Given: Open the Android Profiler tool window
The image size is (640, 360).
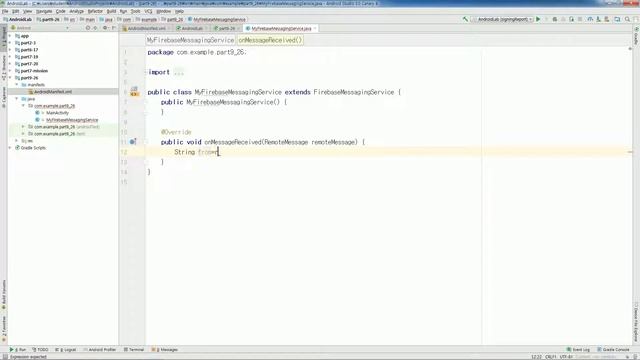Looking at the screenshot, I should [x=100, y=350].
